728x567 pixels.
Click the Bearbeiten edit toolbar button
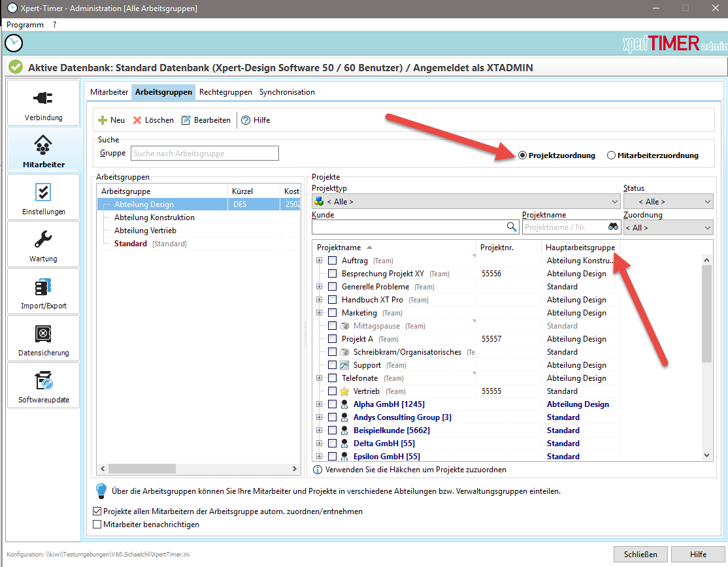(205, 120)
